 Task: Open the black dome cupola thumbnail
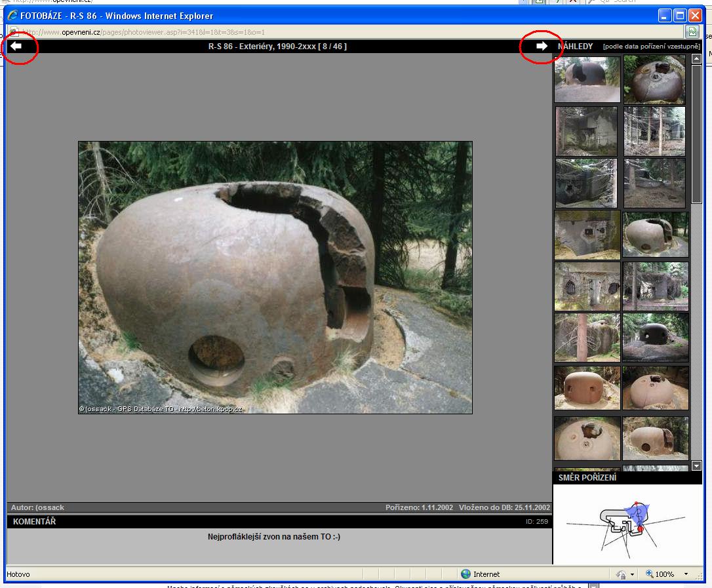point(655,336)
